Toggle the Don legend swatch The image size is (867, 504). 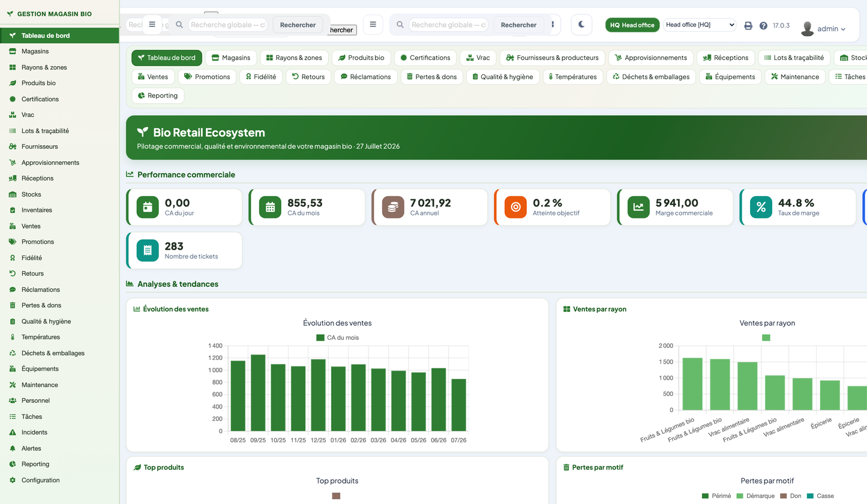(x=783, y=496)
